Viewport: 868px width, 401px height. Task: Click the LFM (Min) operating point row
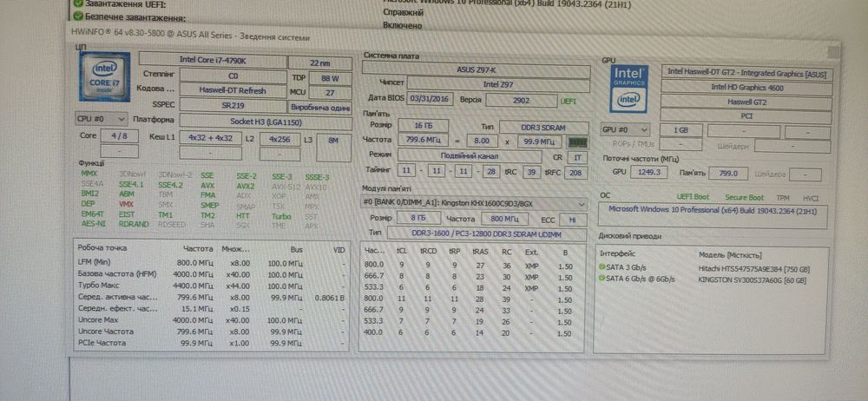pyautogui.click(x=212, y=262)
